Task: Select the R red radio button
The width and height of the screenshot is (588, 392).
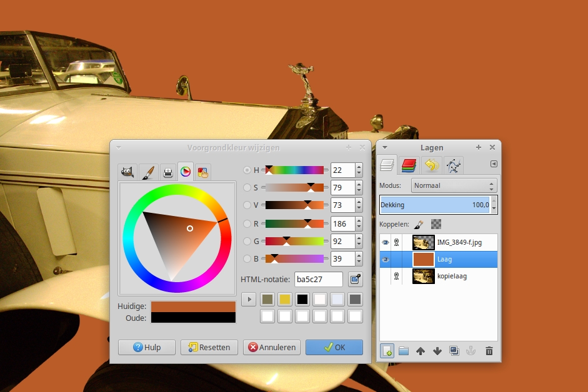Action: [x=247, y=223]
